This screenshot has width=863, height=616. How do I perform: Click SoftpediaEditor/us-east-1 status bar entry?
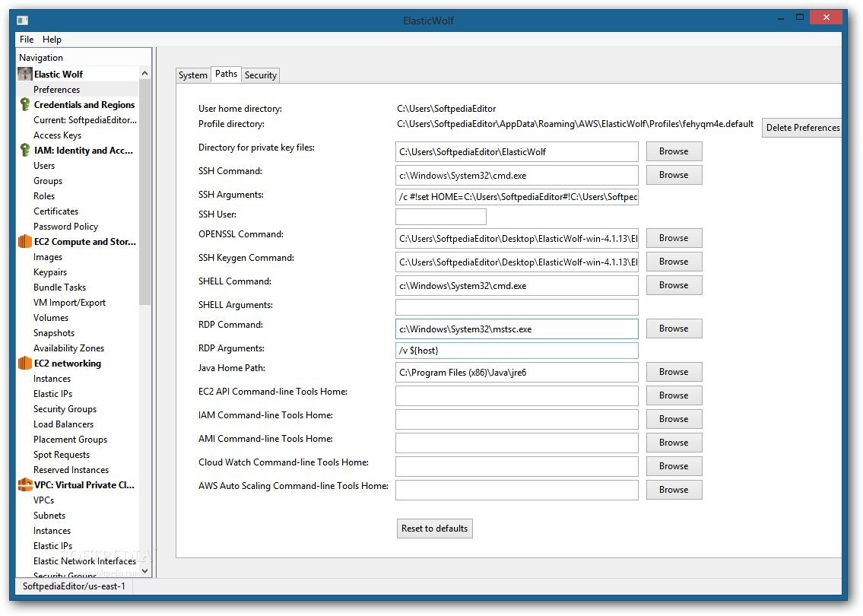[x=75, y=587]
